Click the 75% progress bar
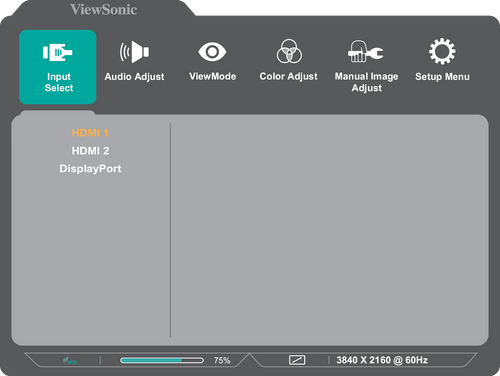This screenshot has width=500, height=376. [162, 360]
